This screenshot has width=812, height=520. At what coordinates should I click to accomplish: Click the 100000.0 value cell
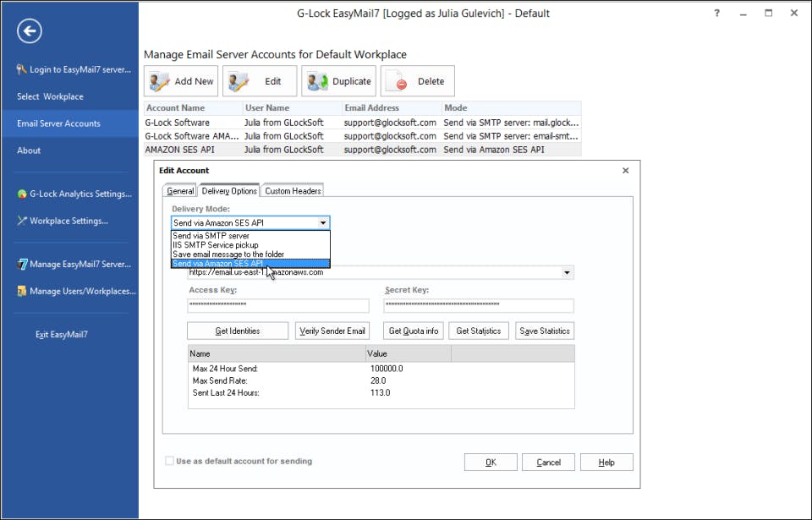point(387,369)
